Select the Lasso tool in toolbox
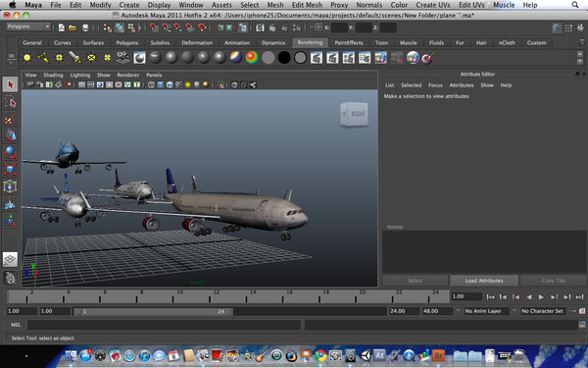 [10, 102]
